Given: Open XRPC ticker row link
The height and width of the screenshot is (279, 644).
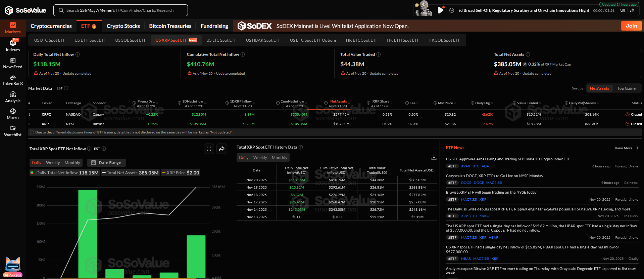Looking at the screenshot, I should [46, 115].
